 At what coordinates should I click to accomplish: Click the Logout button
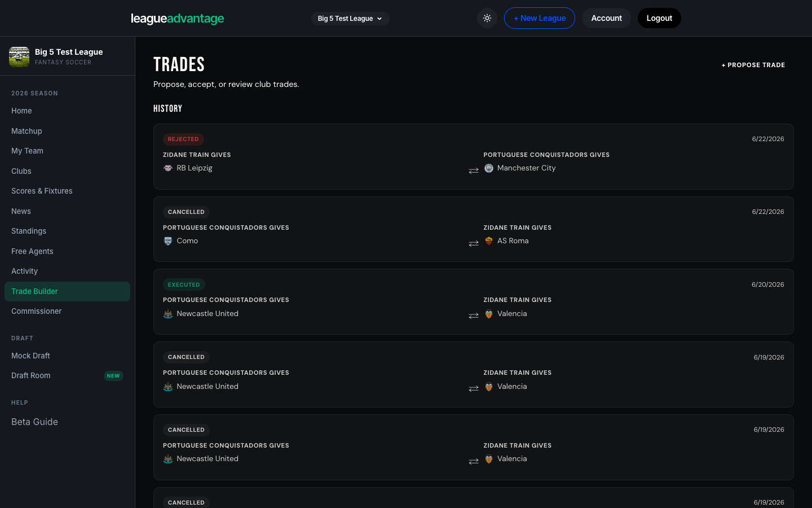(659, 18)
